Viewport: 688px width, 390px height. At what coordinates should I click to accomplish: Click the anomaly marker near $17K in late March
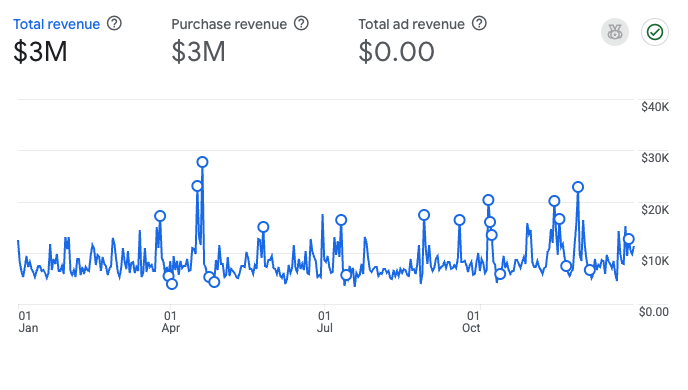coord(160,216)
